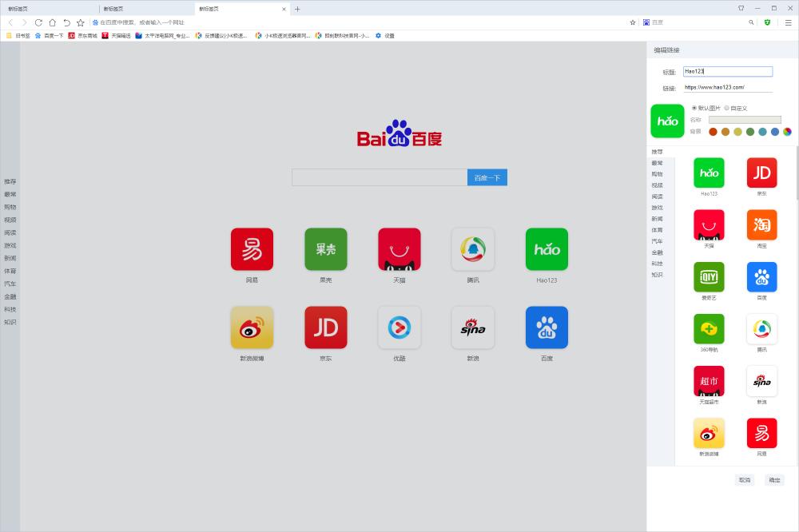The image size is (799, 532).
Task: Open the 新浪 sina tile on the page grid
Action: pos(473,328)
